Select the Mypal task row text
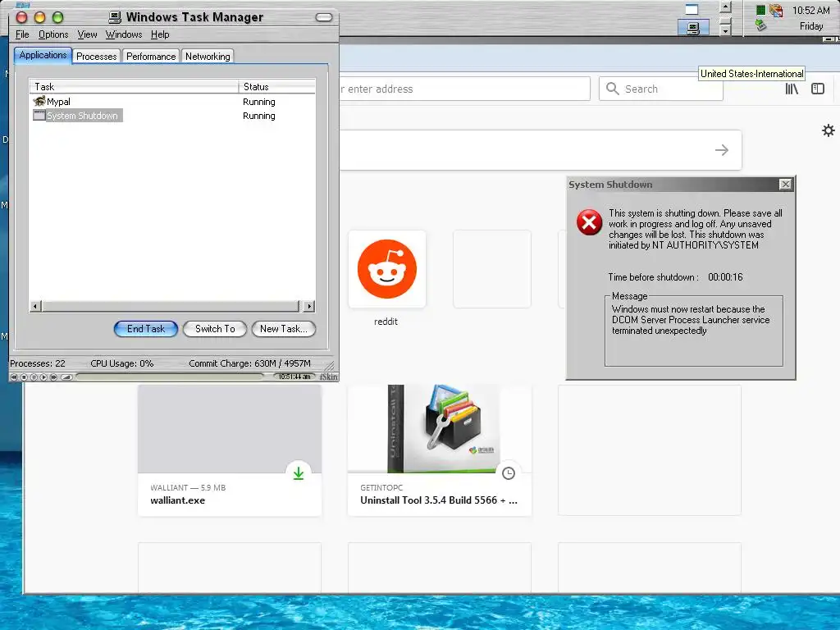This screenshot has width=840, height=630. point(58,102)
